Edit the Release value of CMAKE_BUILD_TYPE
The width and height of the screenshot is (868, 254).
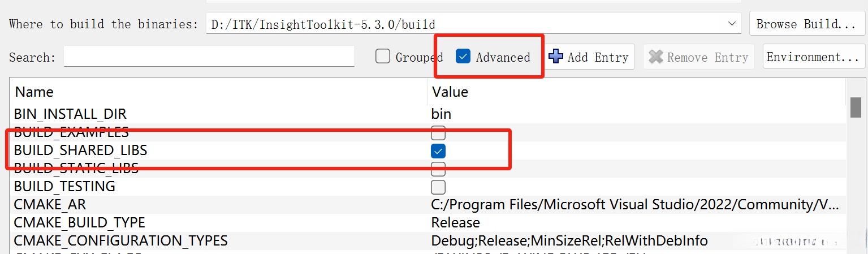[455, 222]
